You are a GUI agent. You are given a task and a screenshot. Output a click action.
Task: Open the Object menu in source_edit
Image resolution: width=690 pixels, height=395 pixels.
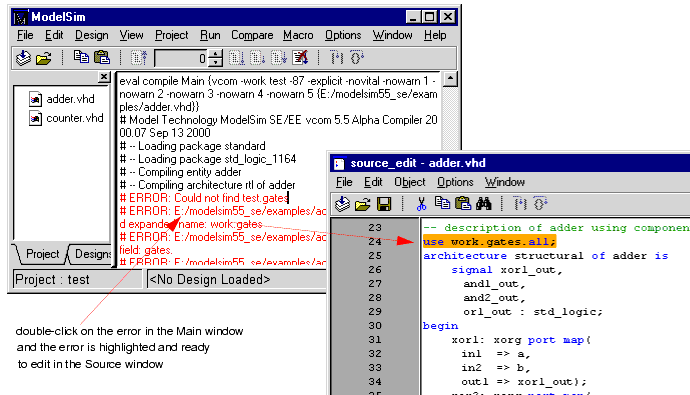(x=410, y=182)
